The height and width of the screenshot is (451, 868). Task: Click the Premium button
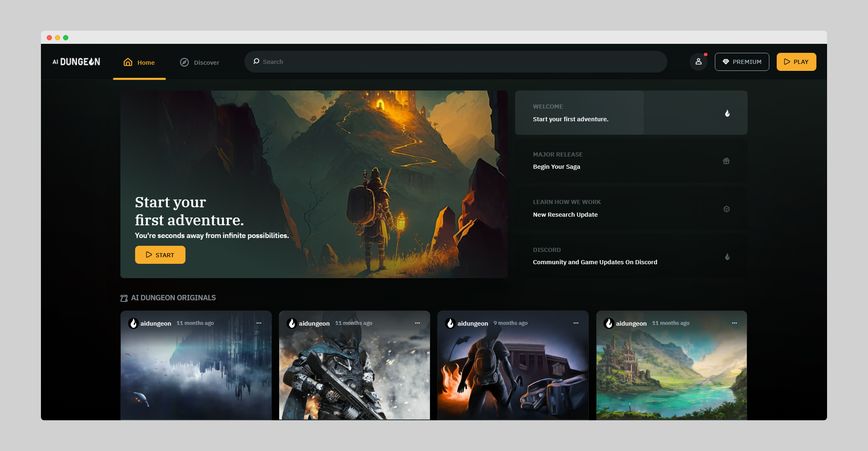tap(742, 62)
